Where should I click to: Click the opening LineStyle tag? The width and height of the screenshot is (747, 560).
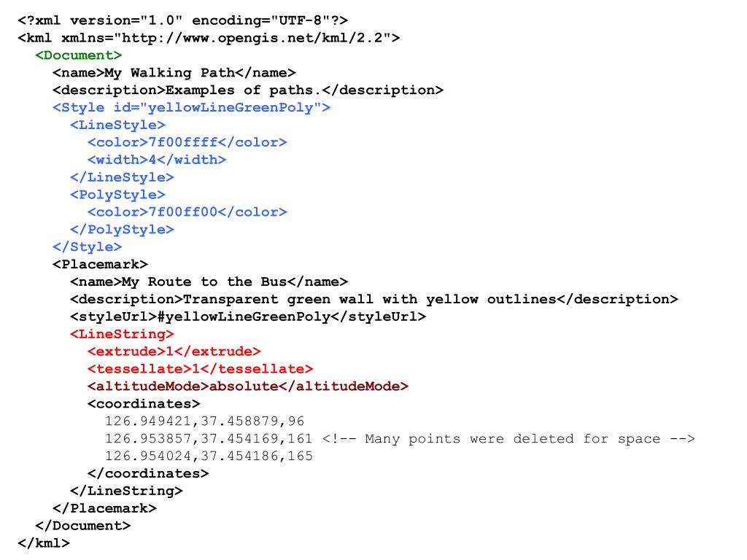coord(117,125)
